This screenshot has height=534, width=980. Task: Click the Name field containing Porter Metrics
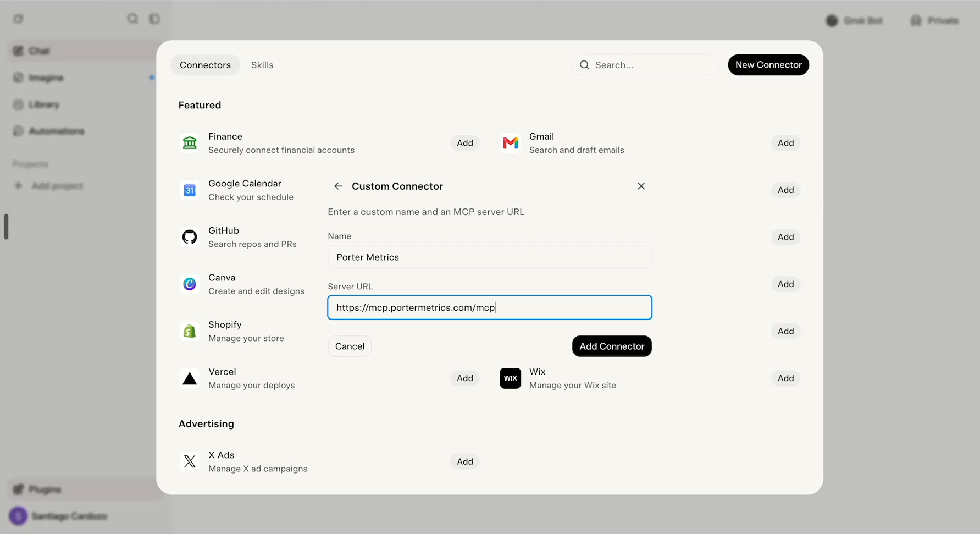490,257
